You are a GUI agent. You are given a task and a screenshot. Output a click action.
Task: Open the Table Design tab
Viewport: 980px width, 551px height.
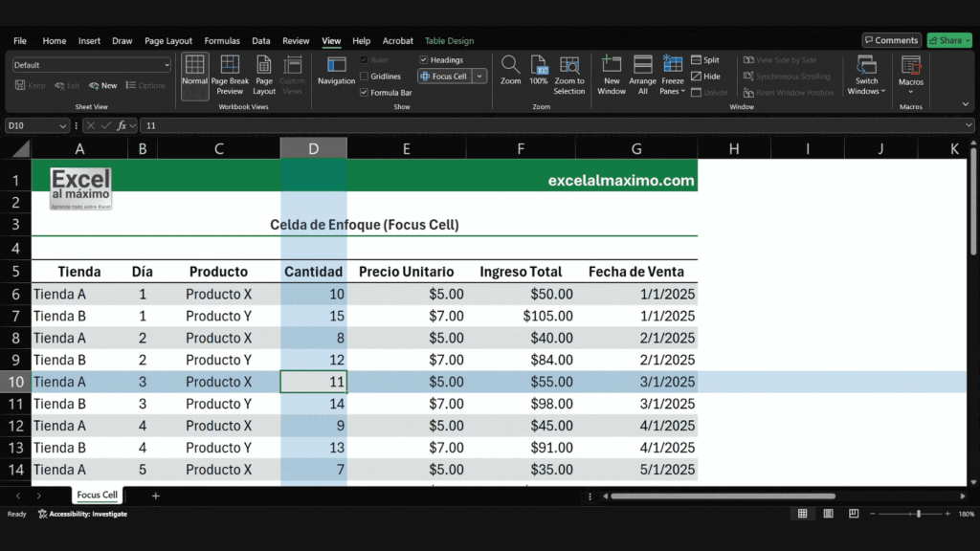(450, 40)
